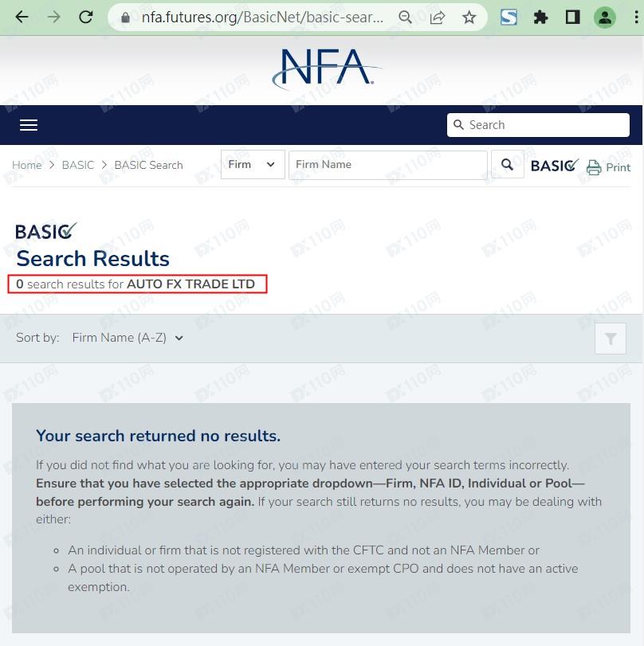The height and width of the screenshot is (646, 644).
Task: Go to Home breadcrumb link
Action: [26, 165]
